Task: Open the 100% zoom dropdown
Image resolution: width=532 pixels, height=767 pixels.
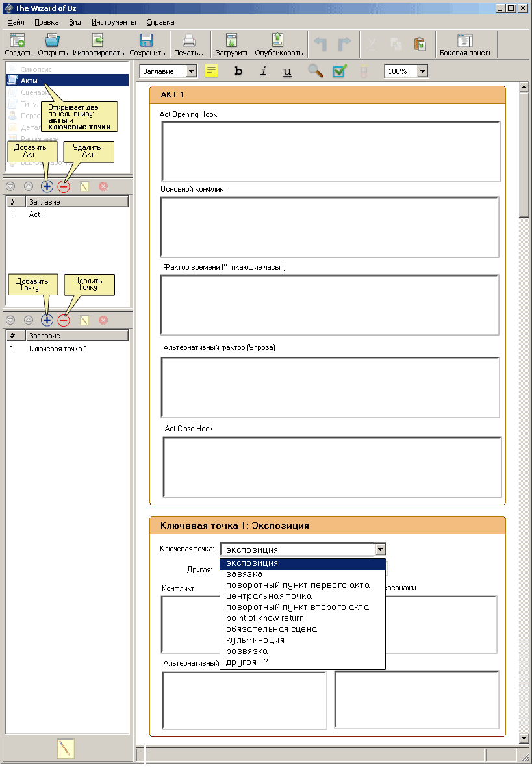Action: [422, 71]
